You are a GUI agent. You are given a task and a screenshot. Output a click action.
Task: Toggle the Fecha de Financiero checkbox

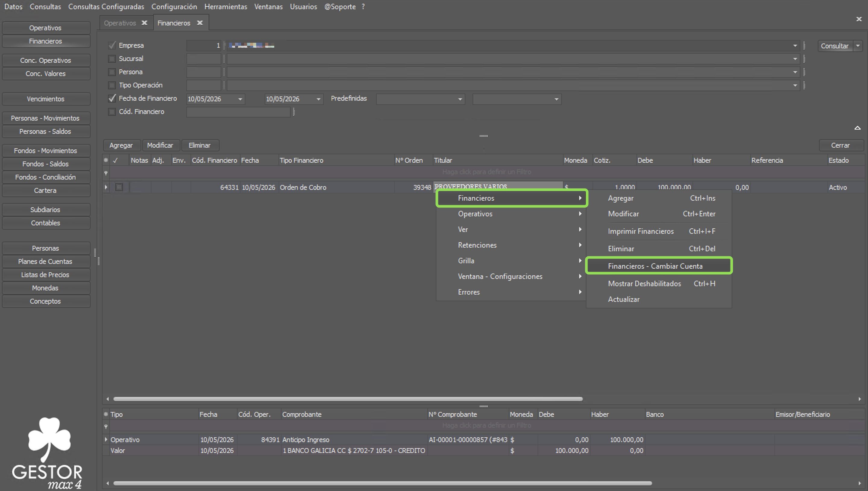[112, 98]
